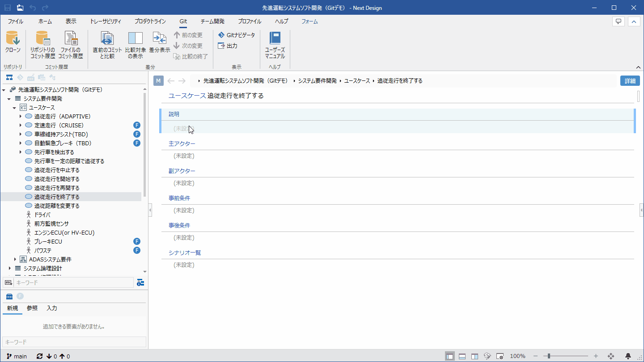This screenshot has height=362, width=644.
Task: Switch to the ホーム ribbon tab
Action: [x=45, y=21]
